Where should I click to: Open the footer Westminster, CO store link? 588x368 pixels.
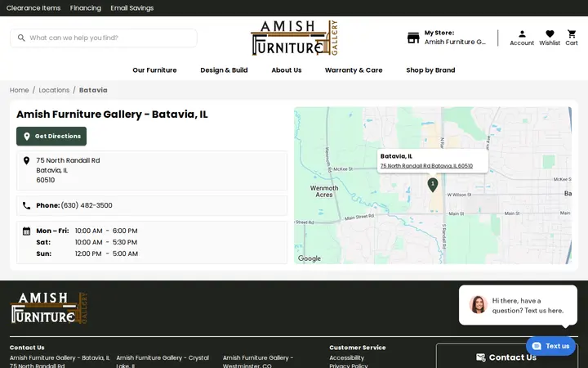coord(258,361)
